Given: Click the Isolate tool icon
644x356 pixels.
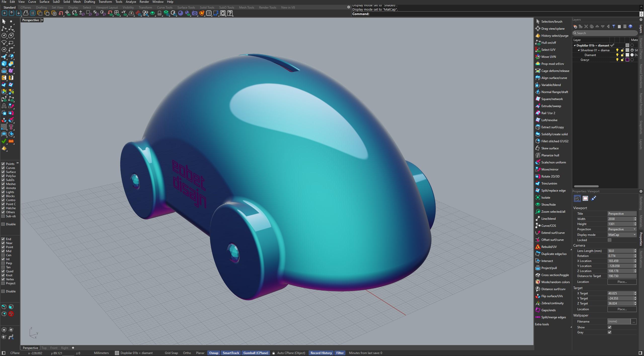Looking at the screenshot, I should click(x=538, y=198).
